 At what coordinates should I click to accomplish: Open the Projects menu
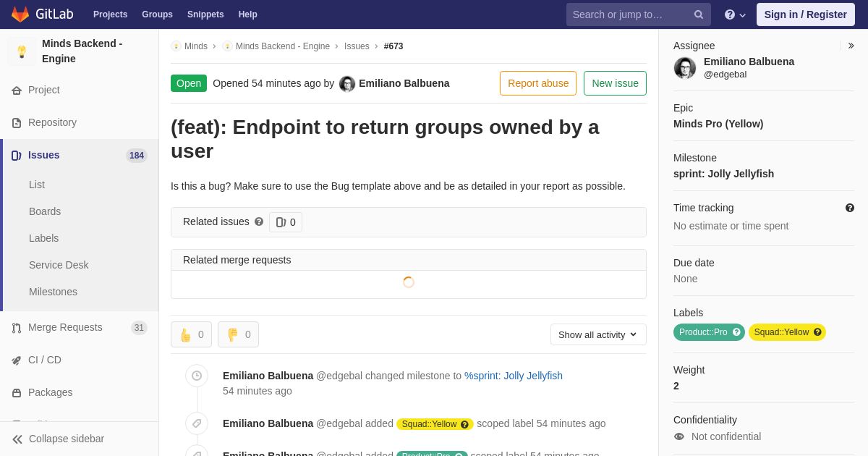(111, 14)
